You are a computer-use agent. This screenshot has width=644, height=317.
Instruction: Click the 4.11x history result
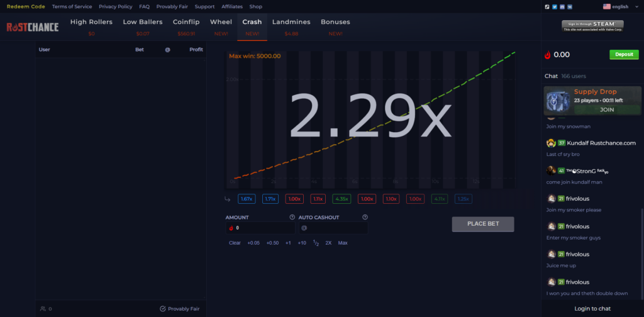click(x=440, y=199)
